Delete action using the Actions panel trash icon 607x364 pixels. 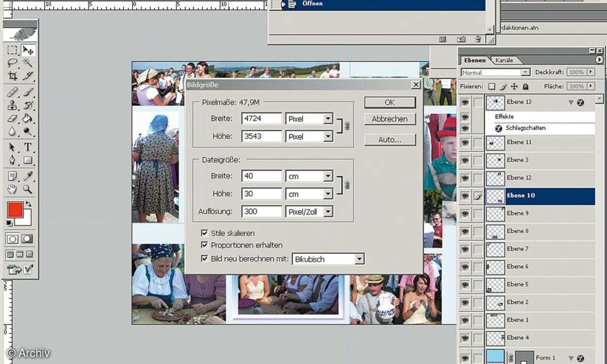pos(478,39)
